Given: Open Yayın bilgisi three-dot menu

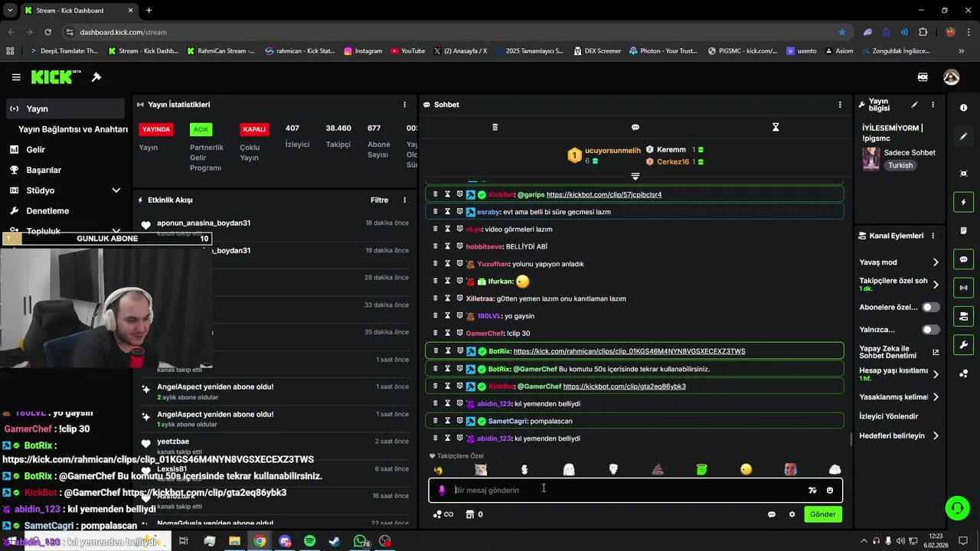Looking at the screenshot, I should (933, 105).
